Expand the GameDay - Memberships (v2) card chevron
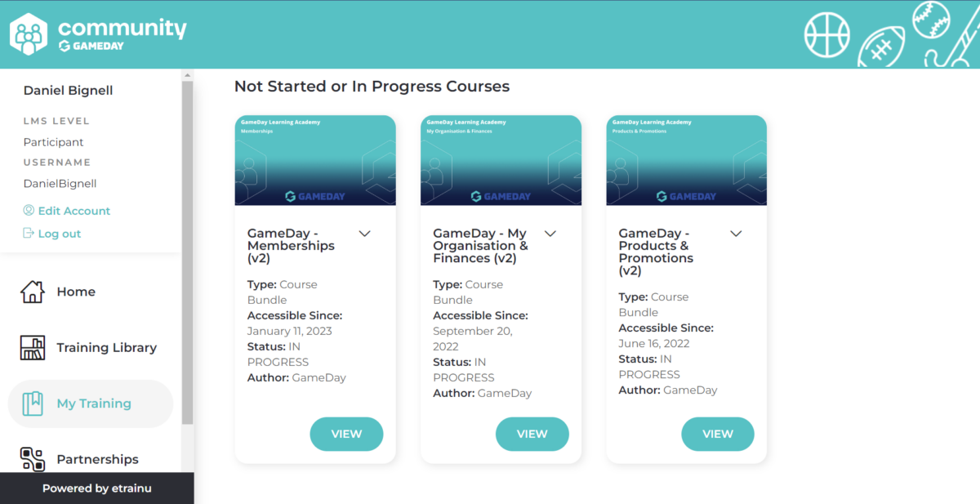Screen dimensions: 980x504 point(365,234)
